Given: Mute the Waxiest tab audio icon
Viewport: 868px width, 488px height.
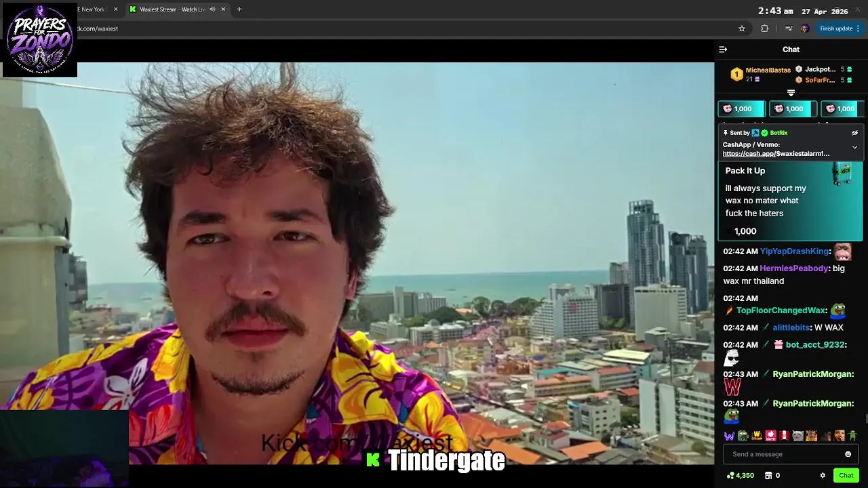Looking at the screenshot, I should pos(212,9).
